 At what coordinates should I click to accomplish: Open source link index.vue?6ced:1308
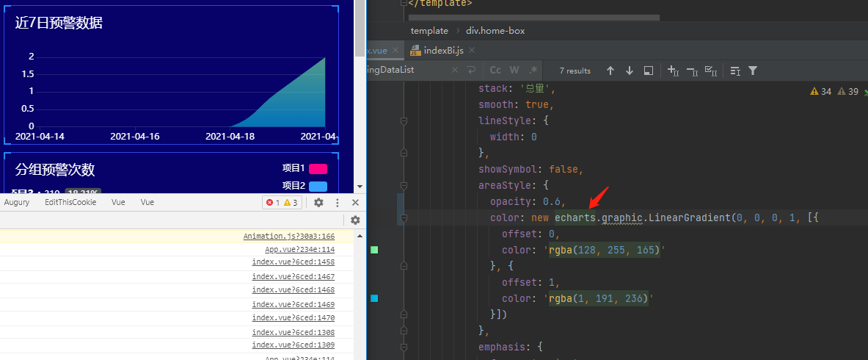[x=293, y=332]
